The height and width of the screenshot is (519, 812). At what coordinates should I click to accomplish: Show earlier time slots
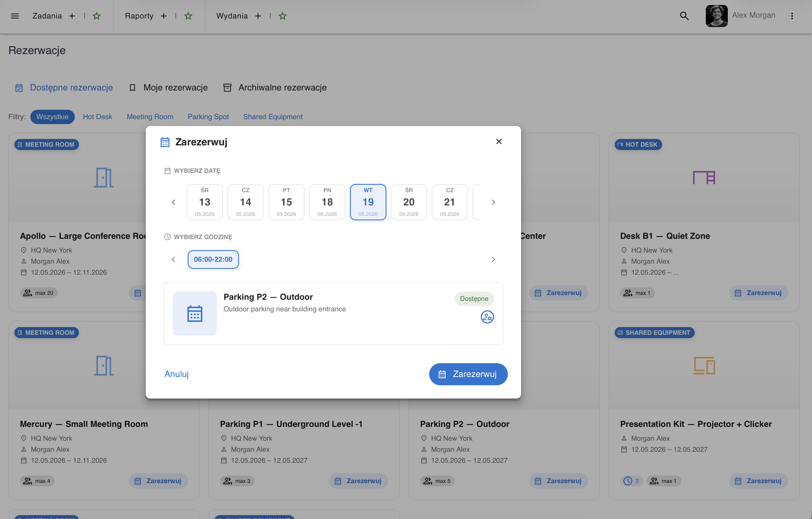click(173, 259)
